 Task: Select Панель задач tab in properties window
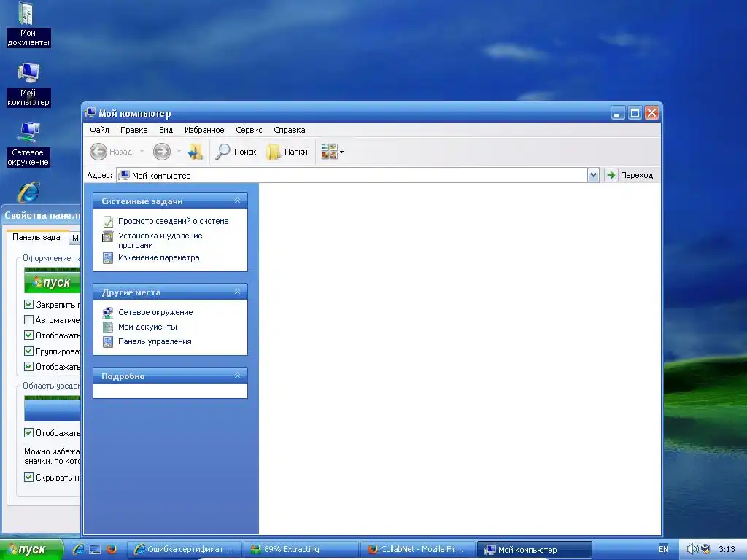coord(38,237)
